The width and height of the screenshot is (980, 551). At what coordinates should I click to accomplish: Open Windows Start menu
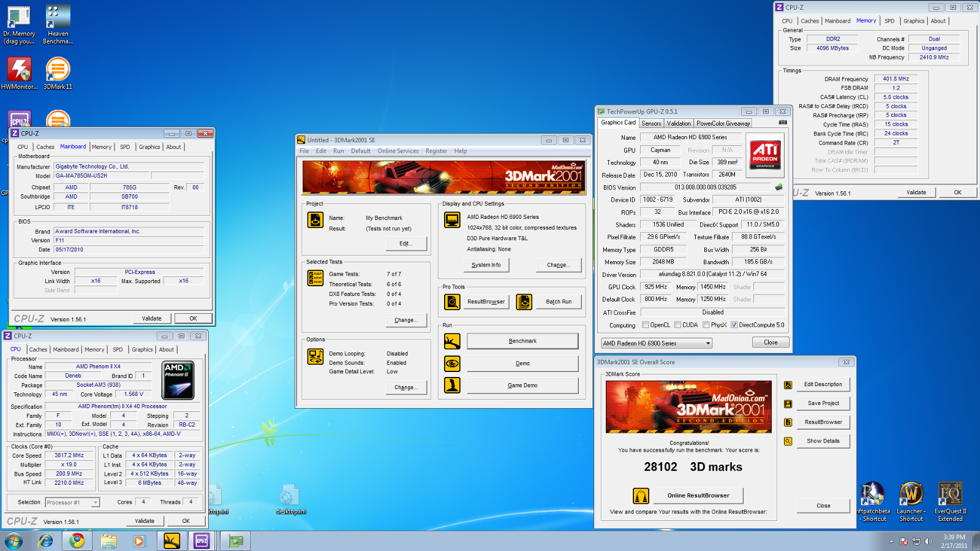(x=13, y=541)
